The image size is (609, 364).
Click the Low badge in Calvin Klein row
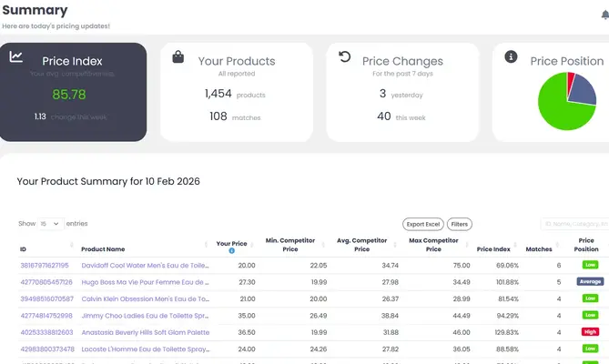click(590, 298)
